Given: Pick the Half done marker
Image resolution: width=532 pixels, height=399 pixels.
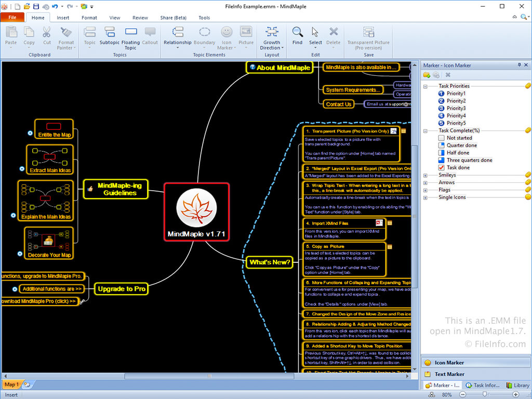Looking at the screenshot, I should click(454, 153).
